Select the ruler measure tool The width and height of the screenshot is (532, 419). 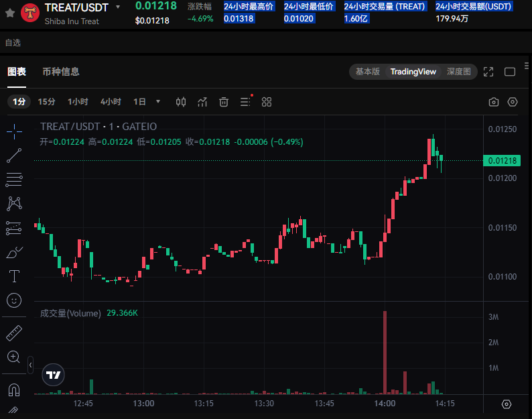click(14, 333)
